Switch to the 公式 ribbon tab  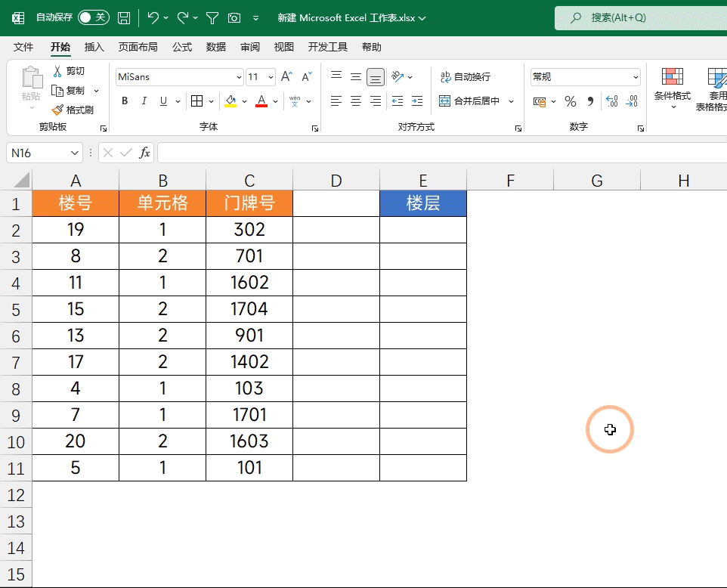coord(181,47)
